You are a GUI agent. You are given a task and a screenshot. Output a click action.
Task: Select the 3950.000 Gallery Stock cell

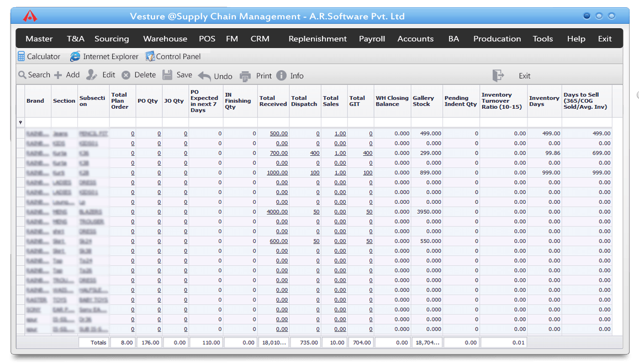(x=427, y=212)
